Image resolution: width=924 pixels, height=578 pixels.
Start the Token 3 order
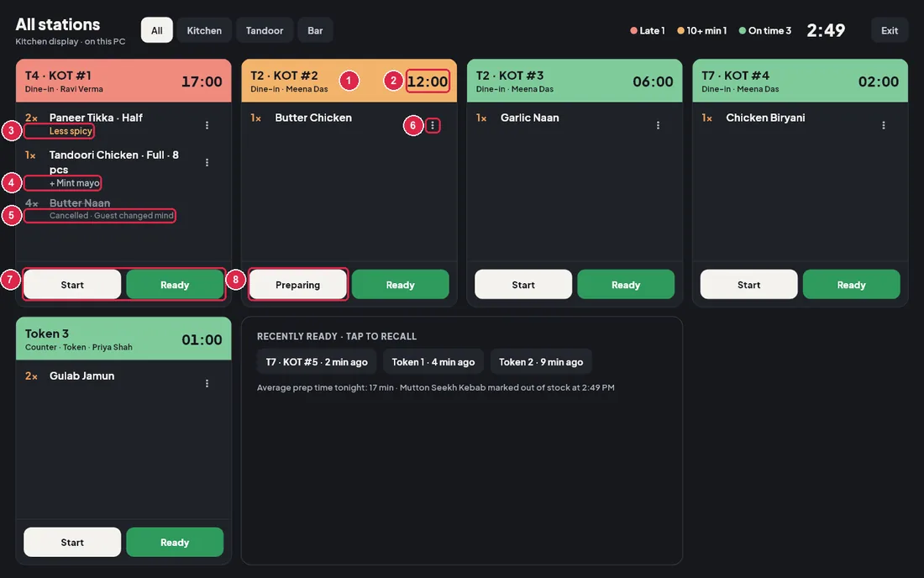point(72,542)
